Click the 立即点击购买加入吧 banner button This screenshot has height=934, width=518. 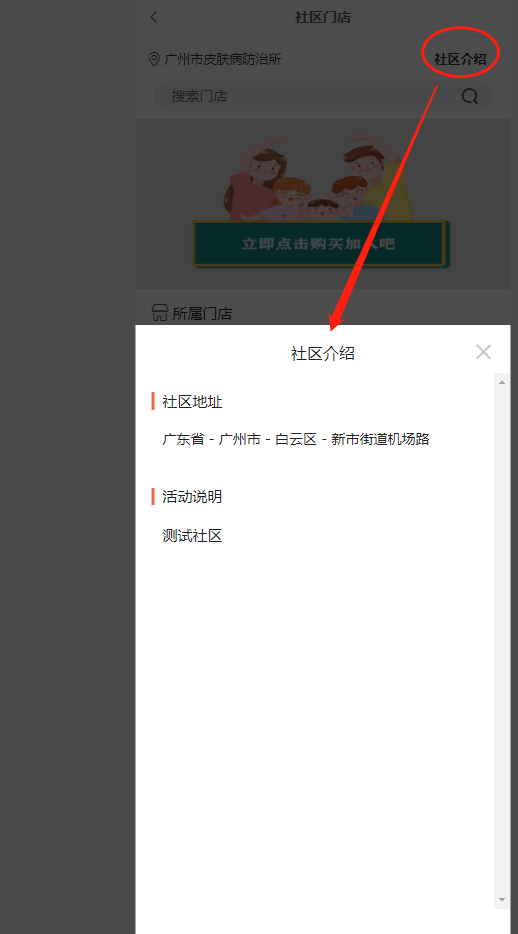coord(319,244)
